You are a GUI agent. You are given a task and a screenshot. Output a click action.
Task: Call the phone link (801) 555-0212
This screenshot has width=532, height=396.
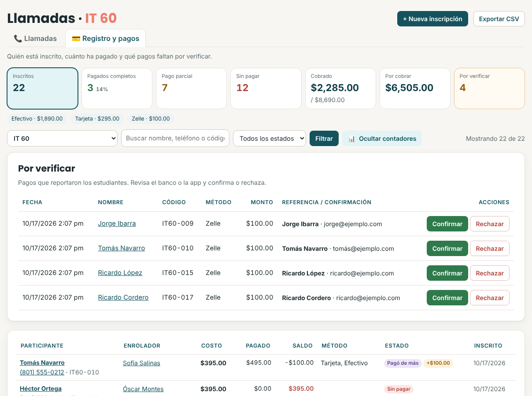pos(42,372)
